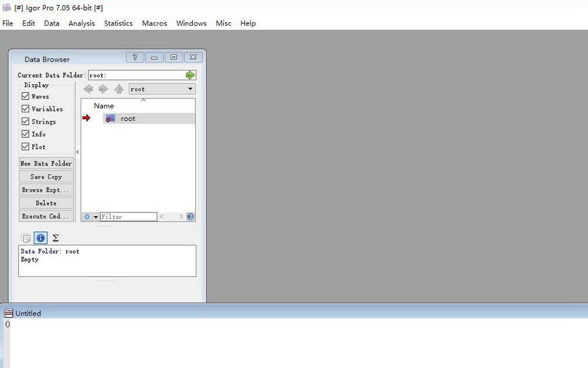Screen dimensions: 588x368
Task: Click the left arrow of the list scrollbar
Action: [x=162, y=216]
